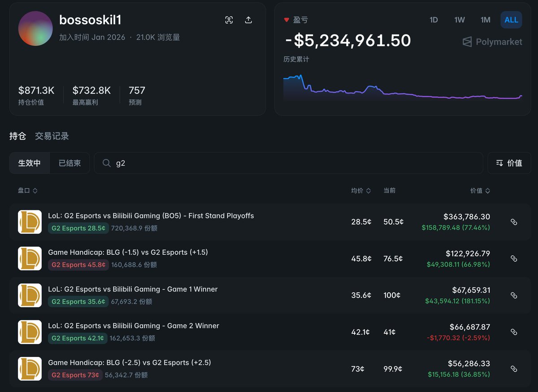The height and width of the screenshot is (392, 538).
Task: Open League icon of the Game 2 Winner market
Action: coord(30,332)
